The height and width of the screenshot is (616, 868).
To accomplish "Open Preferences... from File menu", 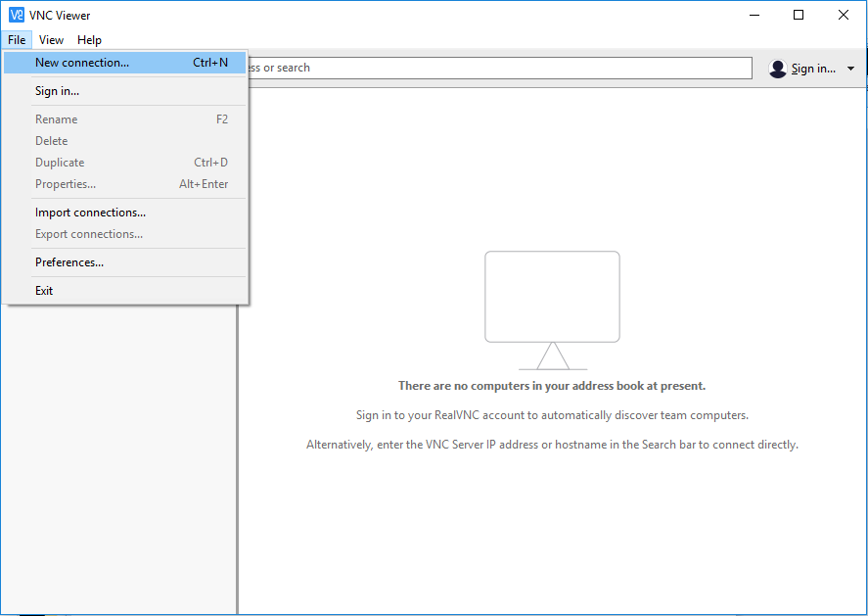I will click(x=124, y=262).
